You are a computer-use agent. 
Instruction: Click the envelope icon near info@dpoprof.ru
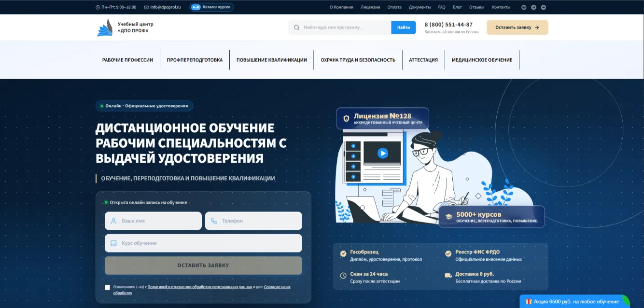point(146,7)
